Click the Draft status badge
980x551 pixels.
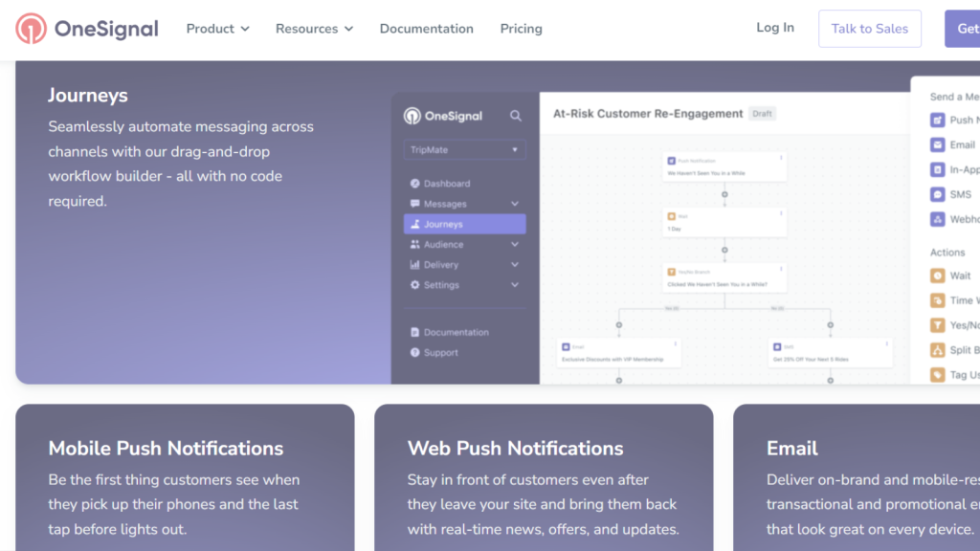[762, 113]
